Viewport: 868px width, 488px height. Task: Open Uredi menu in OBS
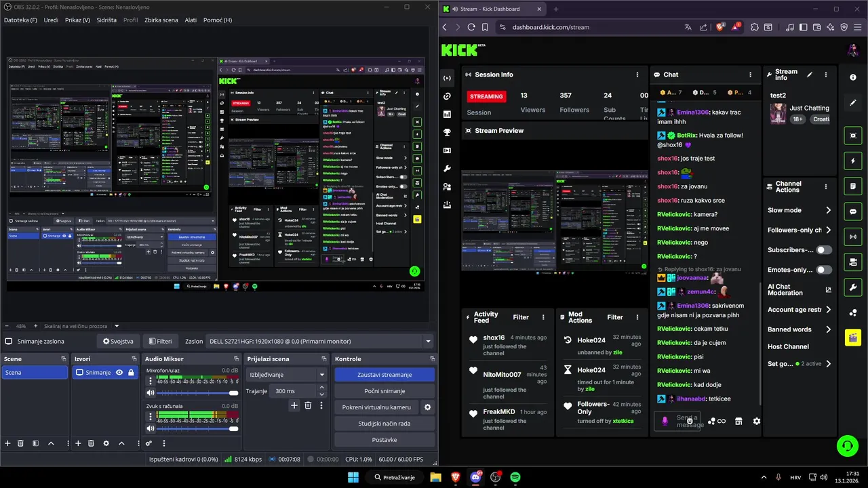click(x=51, y=20)
